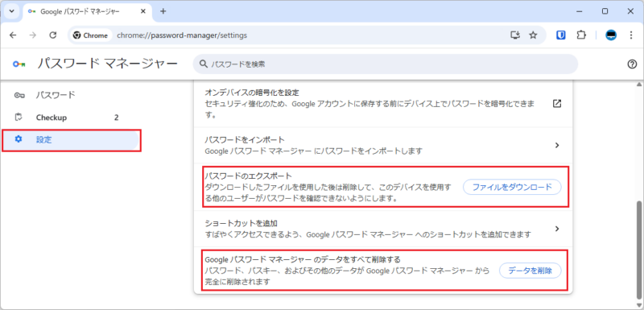Click the key icon beside パスワード
This screenshot has height=310, width=644.
tap(19, 95)
